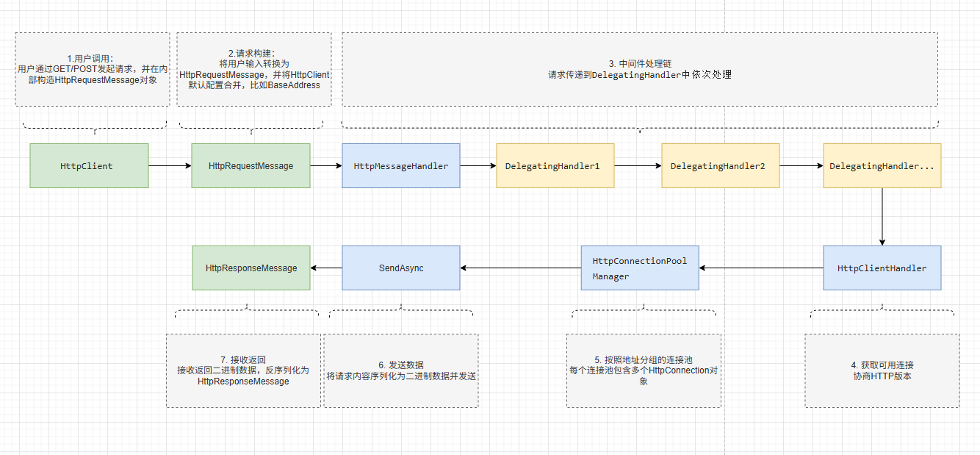Select the 5.按照地址分组的连接池 note
The image size is (980, 455).
(x=643, y=370)
